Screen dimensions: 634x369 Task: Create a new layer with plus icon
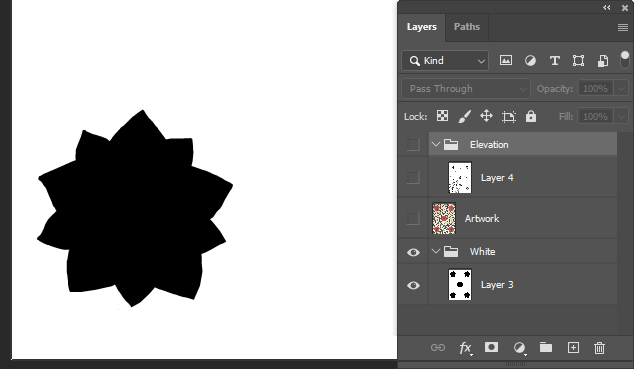pyautogui.click(x=573, y=348)
